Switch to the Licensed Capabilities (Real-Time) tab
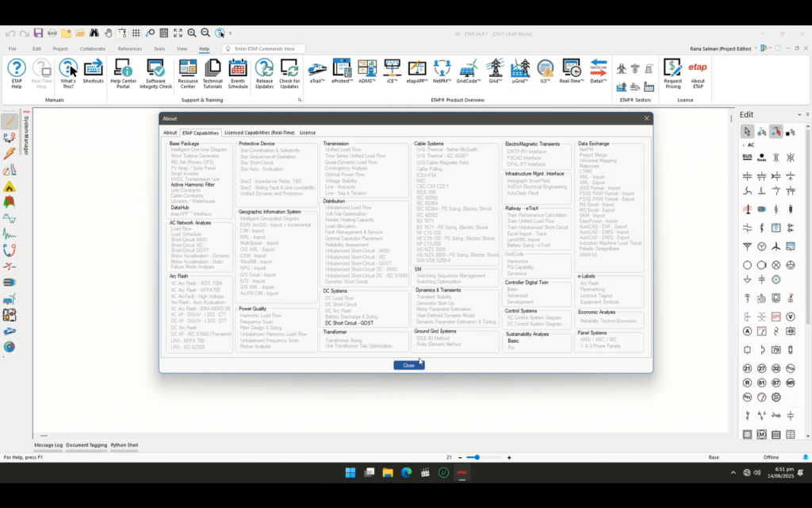Viewport: 812px width, 508px height. (x=259, y=133)
